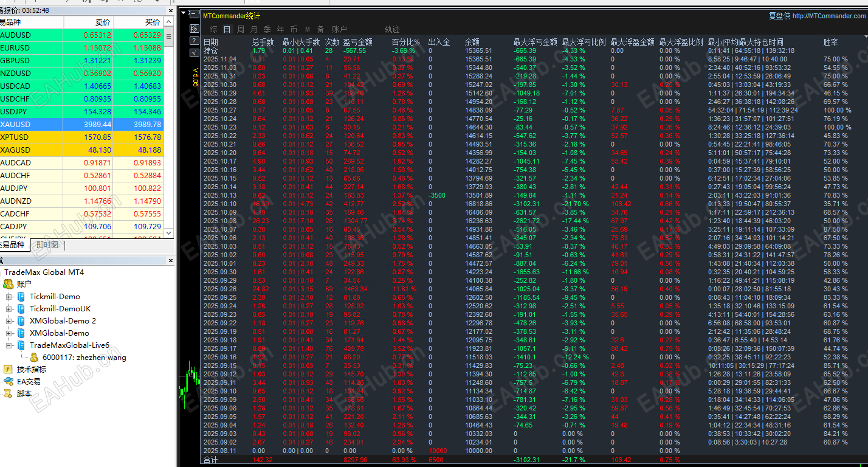
Task: Open the 轨迹 trajectory view
Action: click(392, 29)
